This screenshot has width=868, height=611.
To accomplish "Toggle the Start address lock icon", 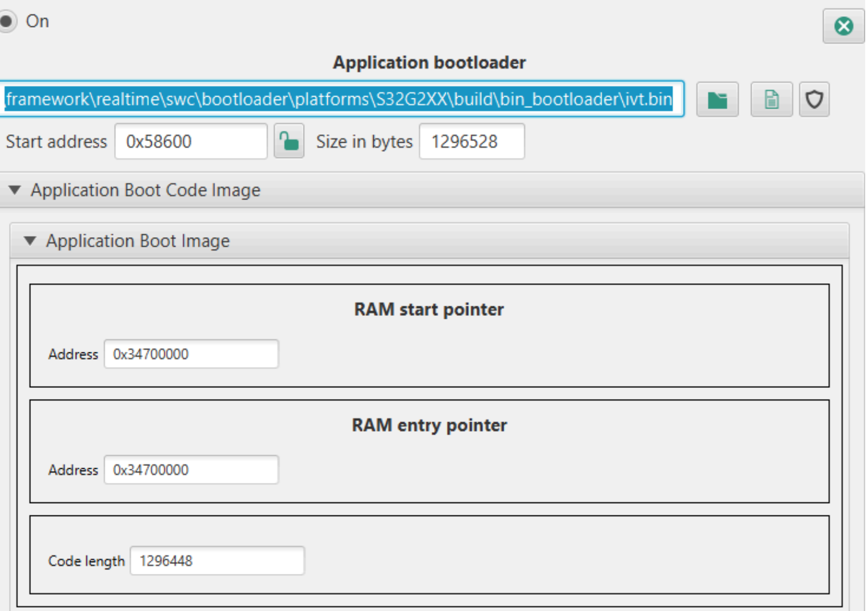I will pos(289,141).
